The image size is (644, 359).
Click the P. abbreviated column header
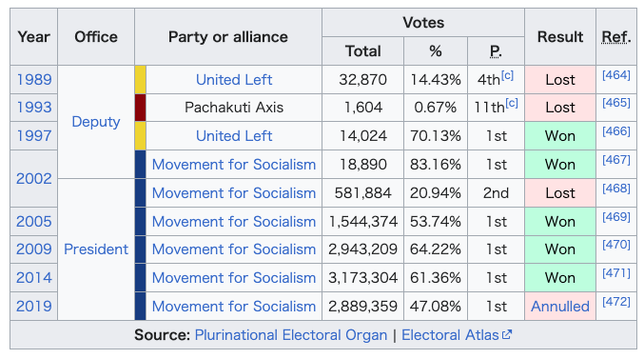(x=496, y=51)
